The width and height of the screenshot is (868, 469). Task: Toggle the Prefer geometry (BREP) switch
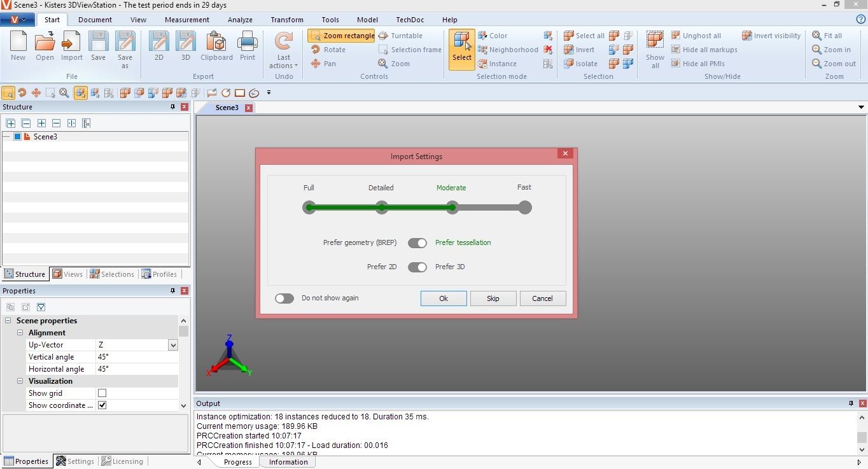(x=417, y=243)
